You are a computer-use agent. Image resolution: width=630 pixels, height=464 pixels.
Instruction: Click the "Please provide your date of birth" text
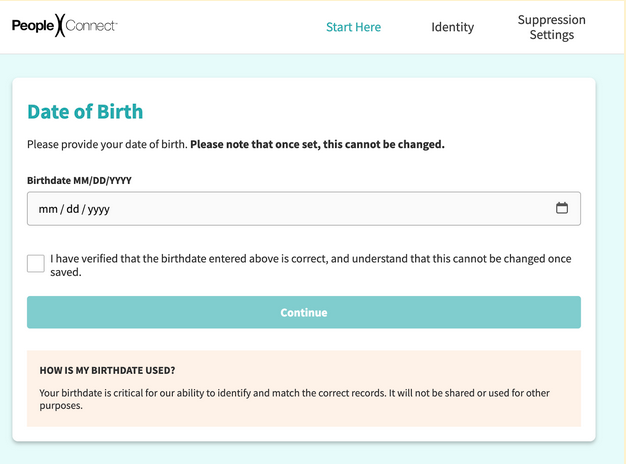107,144
